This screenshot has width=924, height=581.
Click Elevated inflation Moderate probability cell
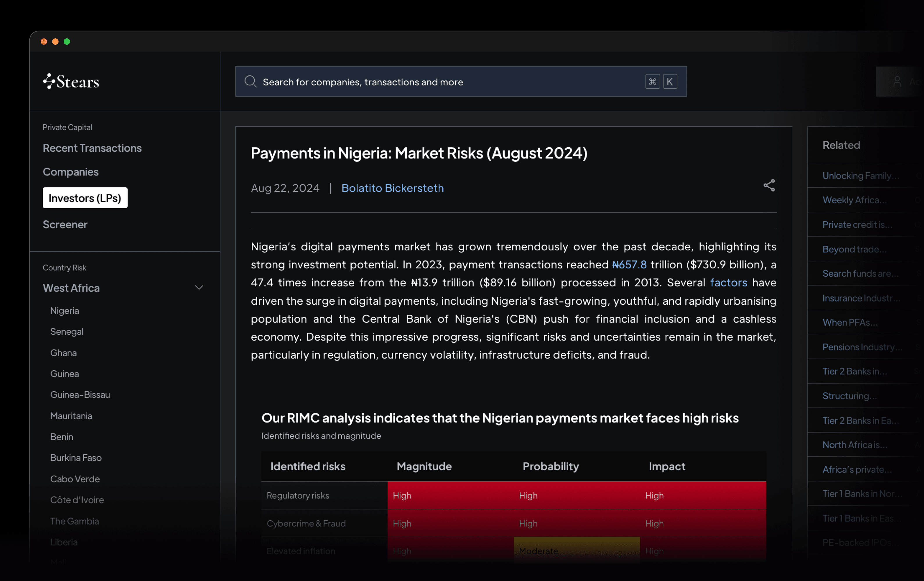coord(577,551)
